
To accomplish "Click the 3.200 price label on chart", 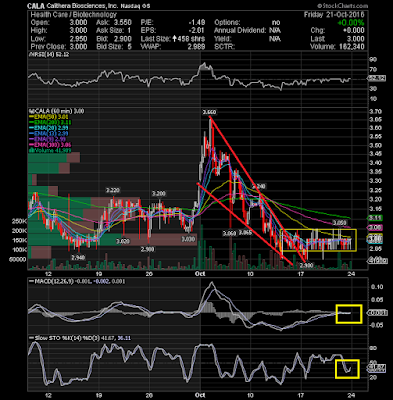I will (159, 193).
